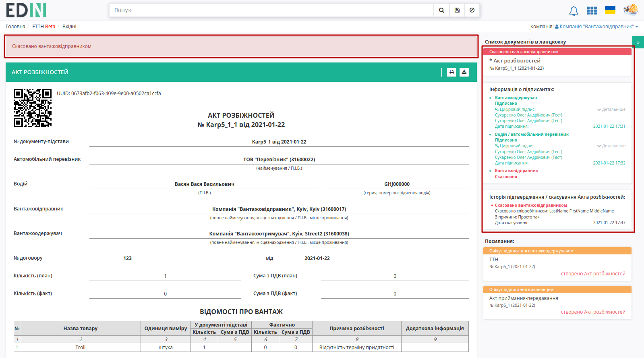The height and width of the screenshot is (358, 644).
Task: Click створено Акт розбіжностей under Акт приймання-передавання
Action: click(x=593, y=312)
